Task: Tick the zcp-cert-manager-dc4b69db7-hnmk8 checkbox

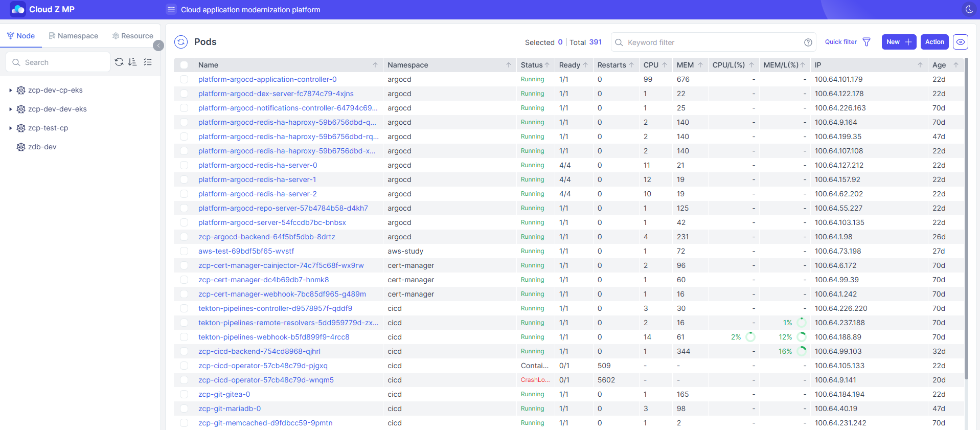Action: click(184, 280)
